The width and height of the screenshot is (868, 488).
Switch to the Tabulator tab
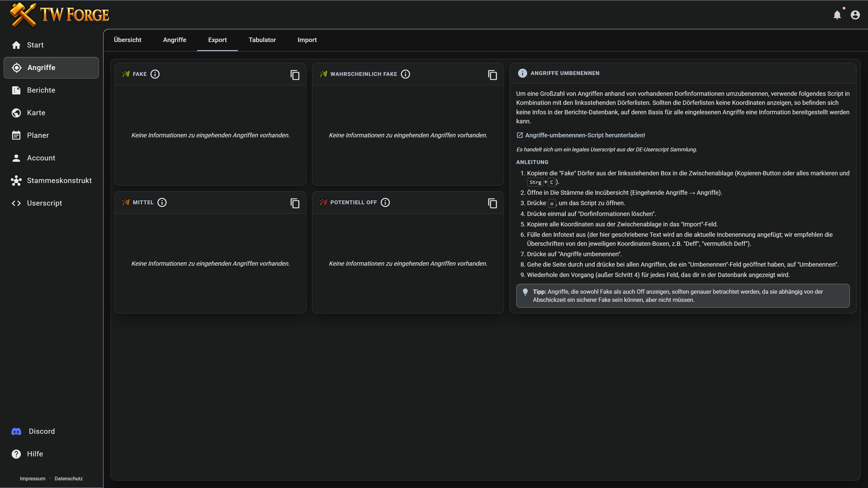pos(262,40)
